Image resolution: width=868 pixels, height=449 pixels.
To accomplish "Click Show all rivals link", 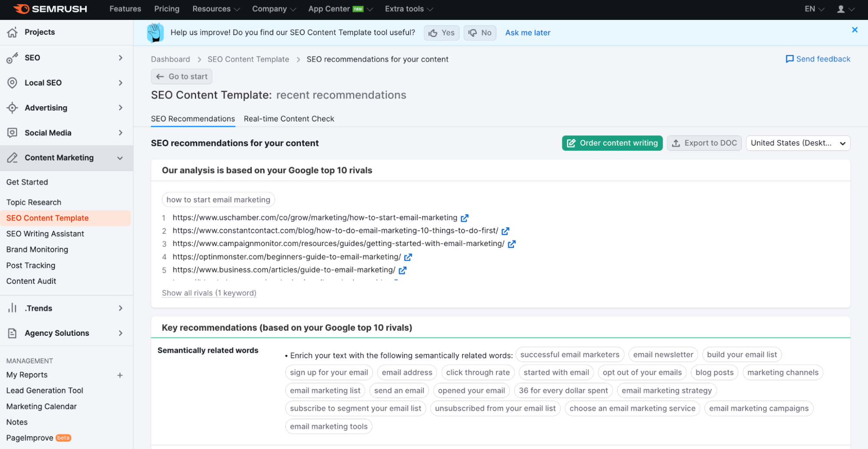I will [209, 293].
